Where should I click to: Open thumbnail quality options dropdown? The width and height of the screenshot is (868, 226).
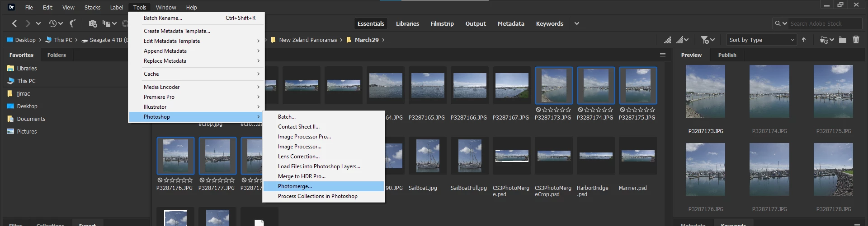[682, 40]
